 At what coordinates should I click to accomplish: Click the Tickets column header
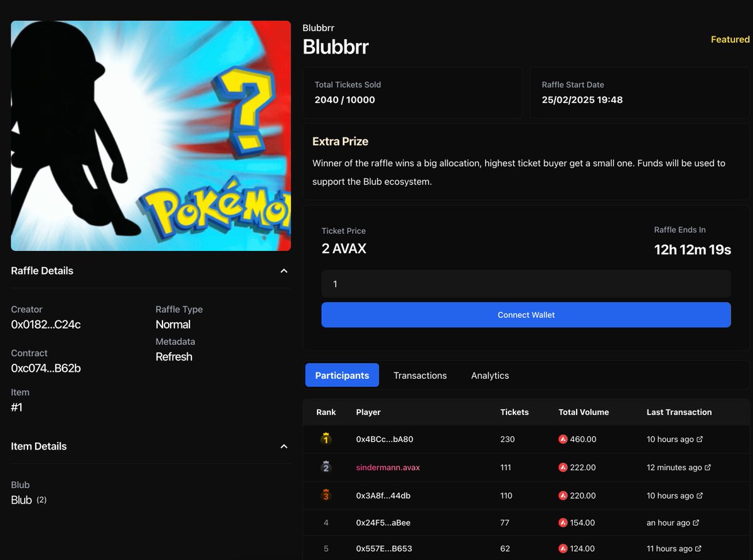point(515,412)
